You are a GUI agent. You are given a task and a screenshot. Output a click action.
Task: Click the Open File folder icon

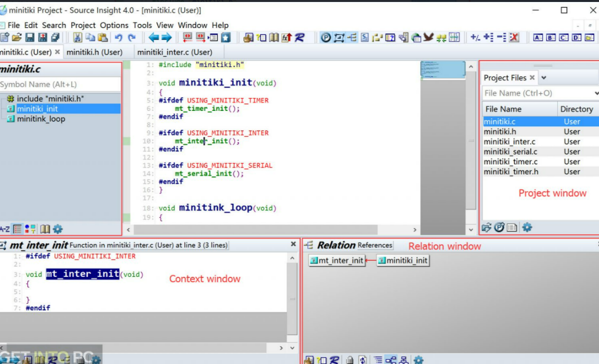tap(17, 37)
